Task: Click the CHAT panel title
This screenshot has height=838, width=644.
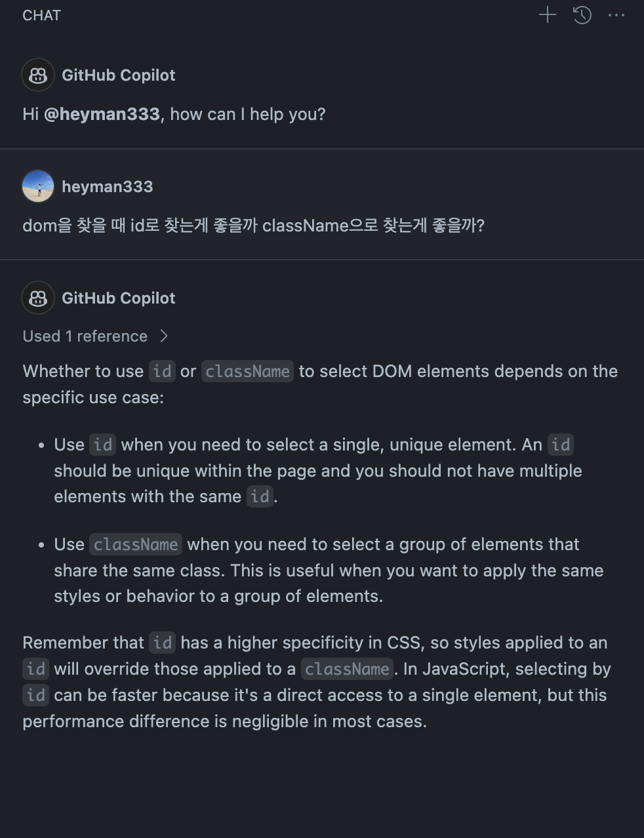Action: [41, 16]
